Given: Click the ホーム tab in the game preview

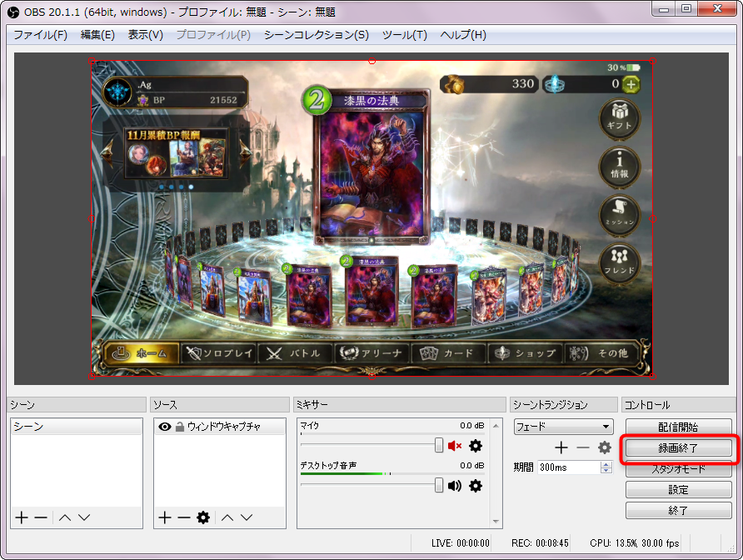Looking at the screenshot, I should [142, 353].
